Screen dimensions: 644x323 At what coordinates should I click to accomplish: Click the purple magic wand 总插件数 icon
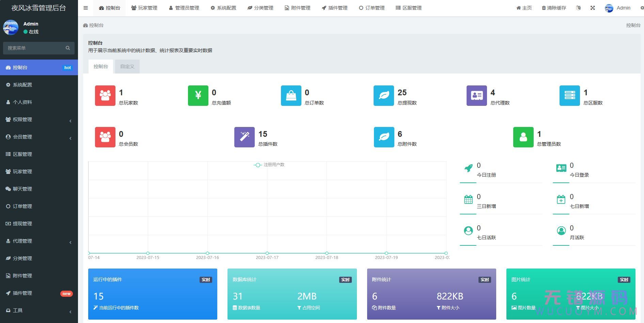tap(244, 137)
